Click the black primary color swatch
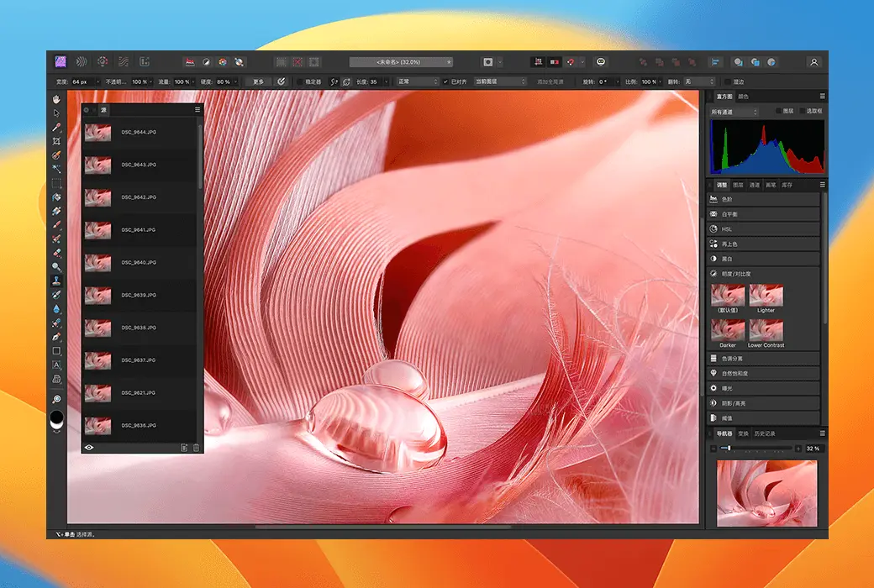 coord(57,417)
